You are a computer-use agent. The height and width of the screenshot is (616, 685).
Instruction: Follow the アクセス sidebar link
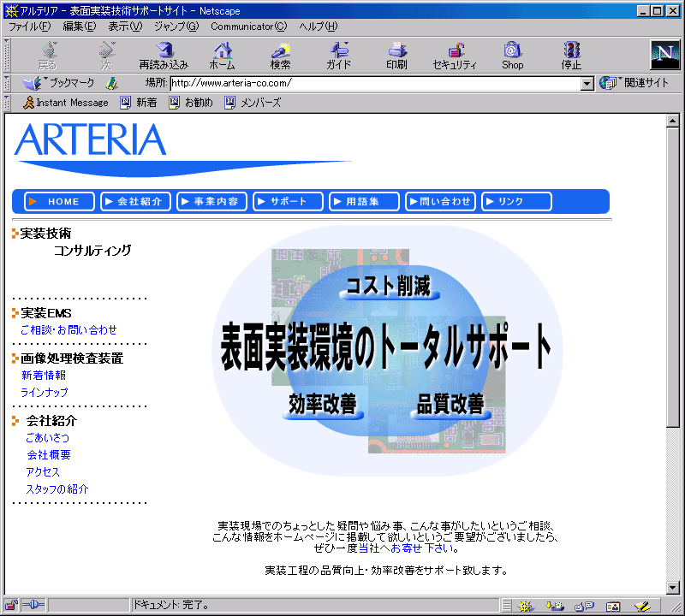point(43,472)
